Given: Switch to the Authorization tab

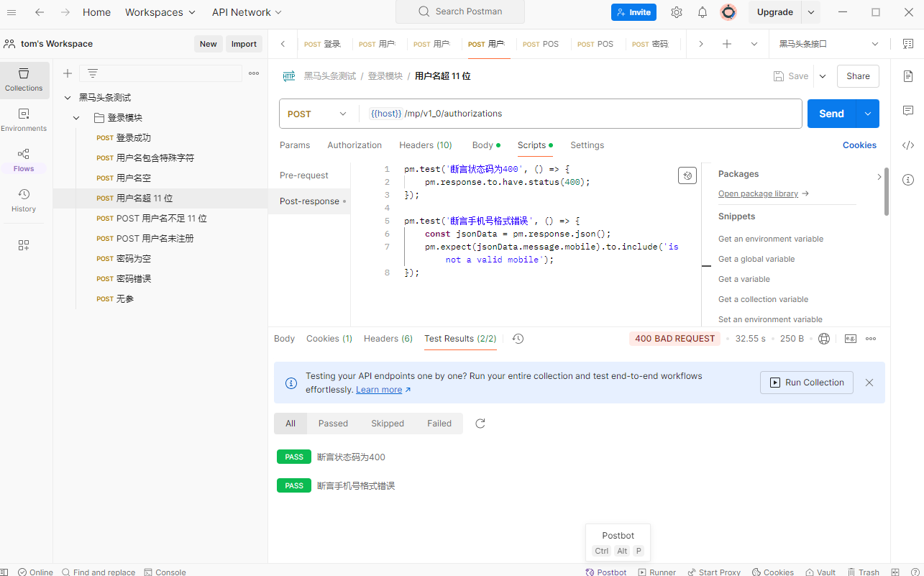Looking at the screenshot, I should coord(354,145).
